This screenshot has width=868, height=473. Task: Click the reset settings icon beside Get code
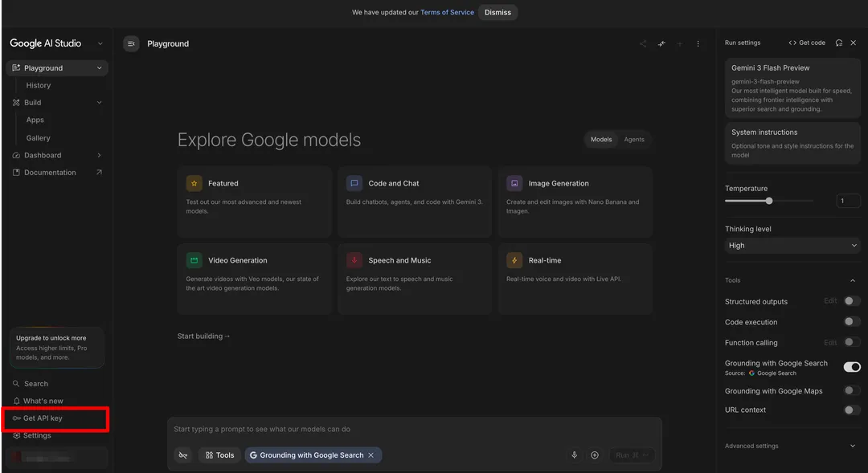[839, 43]
